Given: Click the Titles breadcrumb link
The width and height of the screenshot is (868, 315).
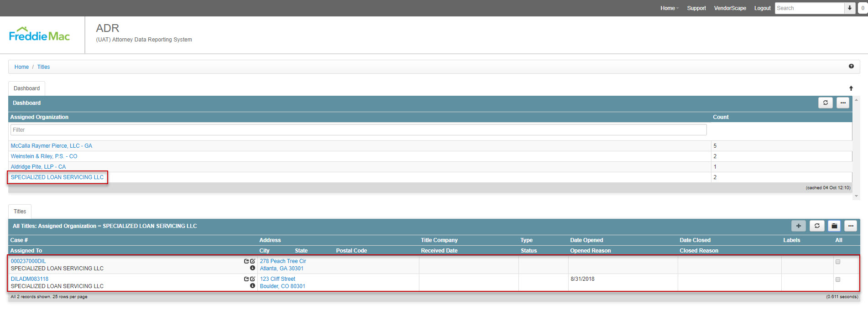Looking at the screenshot, I should 43,67.
